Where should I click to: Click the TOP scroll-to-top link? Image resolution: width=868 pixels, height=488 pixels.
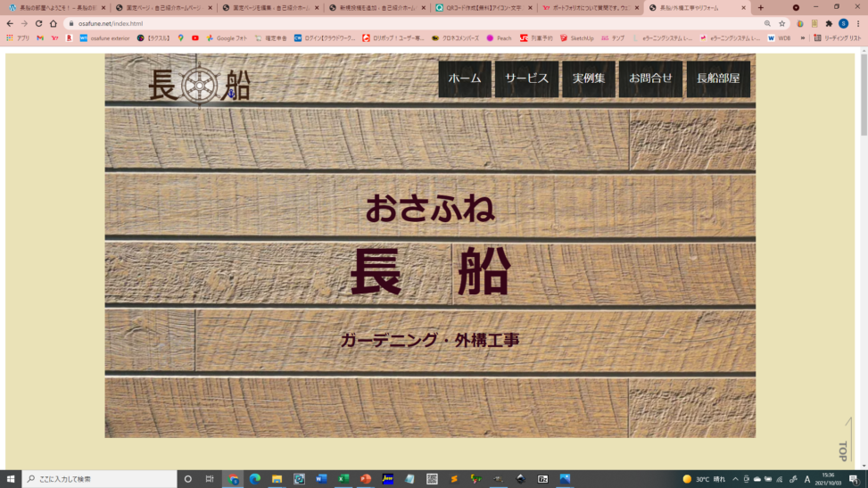click(842, 450)
